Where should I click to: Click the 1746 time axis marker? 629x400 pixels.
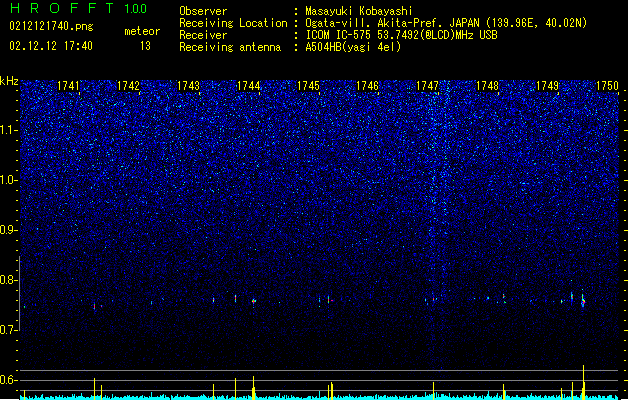(367, 85)
